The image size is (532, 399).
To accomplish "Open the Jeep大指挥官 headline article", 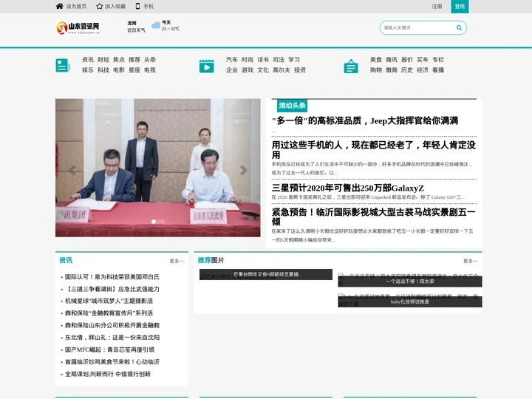I will 365,120.
